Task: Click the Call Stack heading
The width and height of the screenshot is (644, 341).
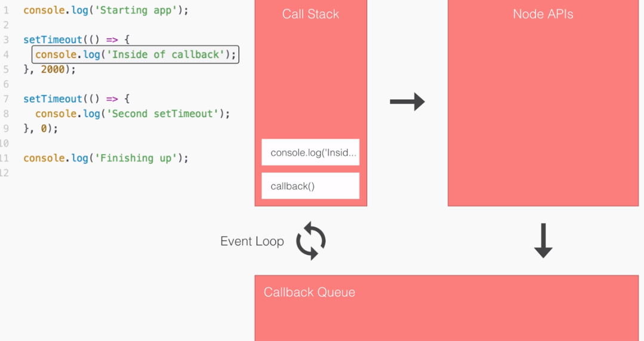Action: [x=310, y=14]
